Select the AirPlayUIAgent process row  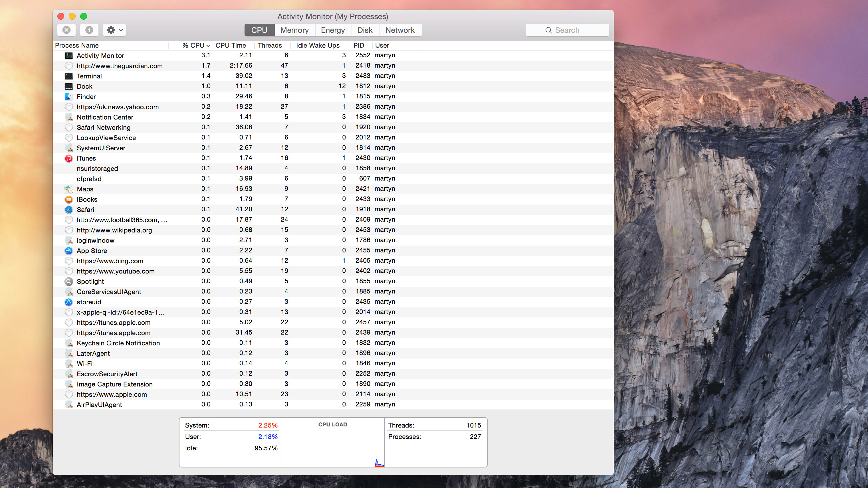click(x=333, y=404)
